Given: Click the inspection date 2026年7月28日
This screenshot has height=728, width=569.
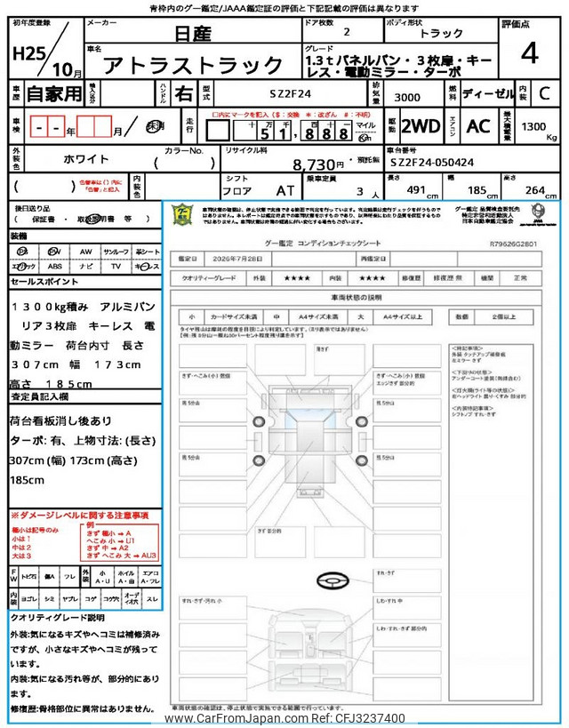Looking at the screenshot, I should [237, 259].
